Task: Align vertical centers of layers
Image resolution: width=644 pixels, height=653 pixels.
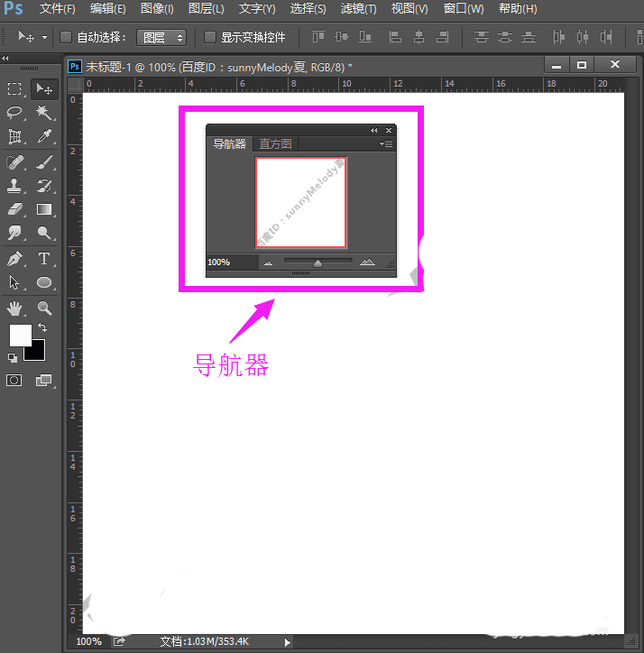Action: pos(342,37)
